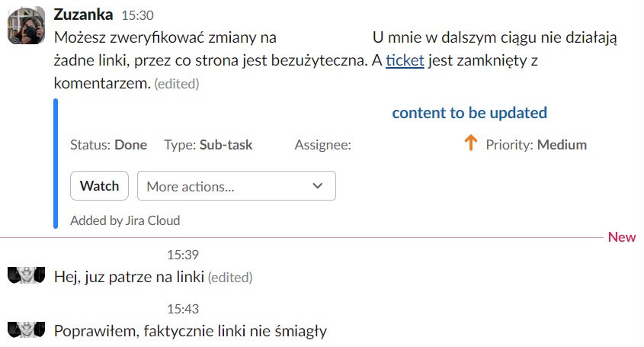Click the "Status: Done" field
Screen dimensions: 644x347
tap(108, 145)
